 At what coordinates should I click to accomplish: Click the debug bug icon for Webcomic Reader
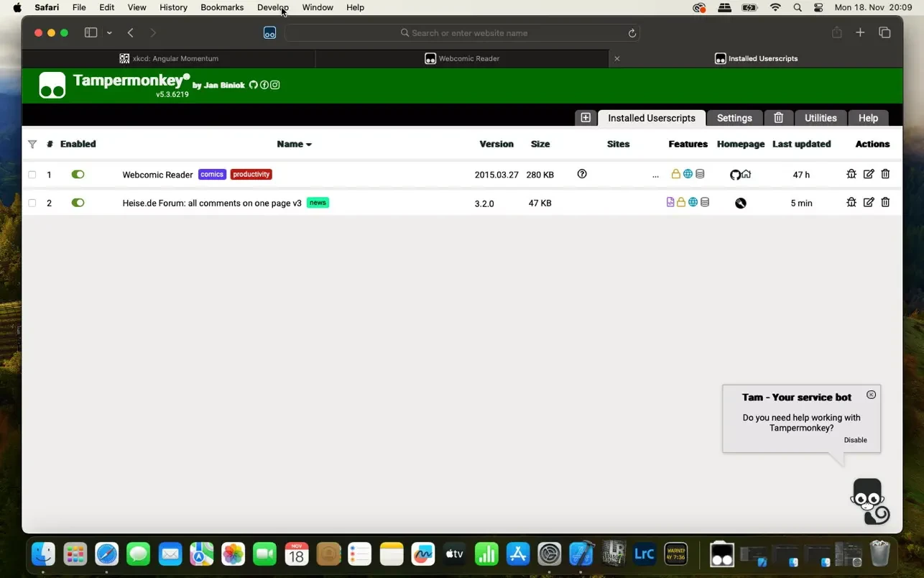pyautogui.click(x=851, y=174)
